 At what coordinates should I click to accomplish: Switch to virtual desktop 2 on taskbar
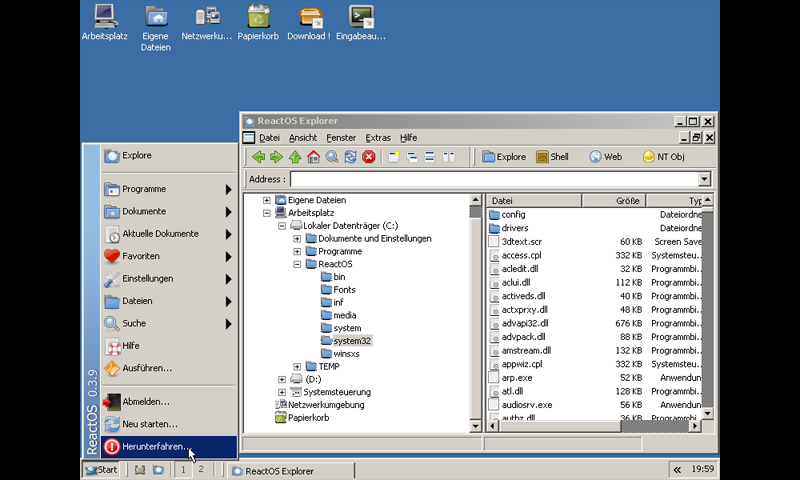[x=201, y=469]
